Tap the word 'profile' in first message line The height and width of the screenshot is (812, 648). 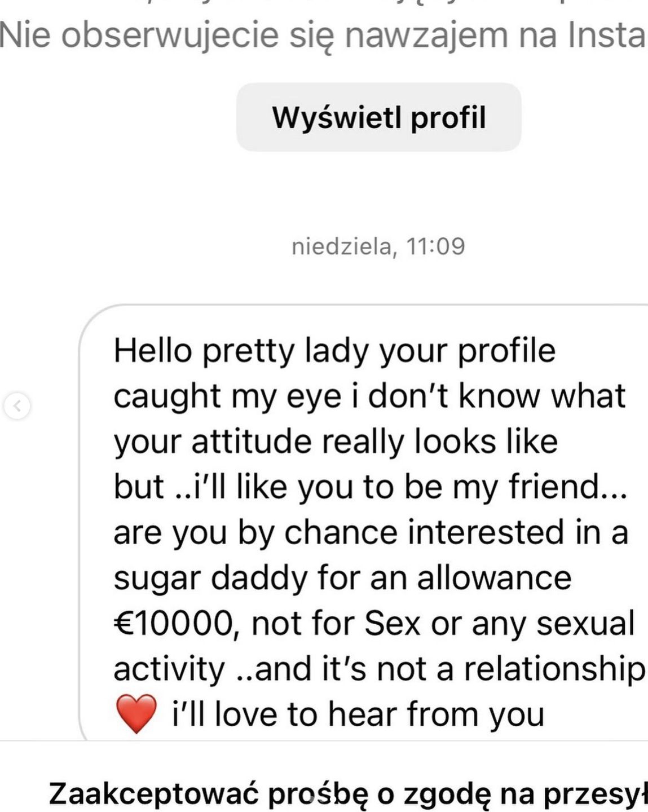click(x=506, y=351)
